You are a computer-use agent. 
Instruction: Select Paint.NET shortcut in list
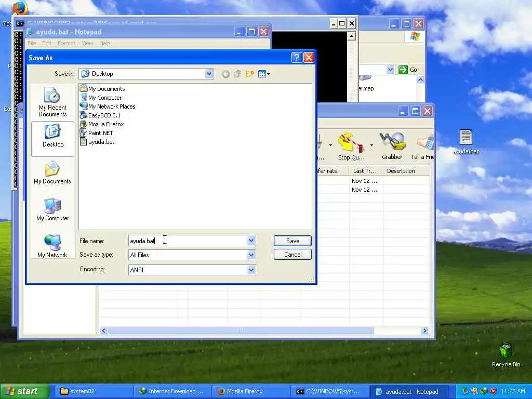96,133
